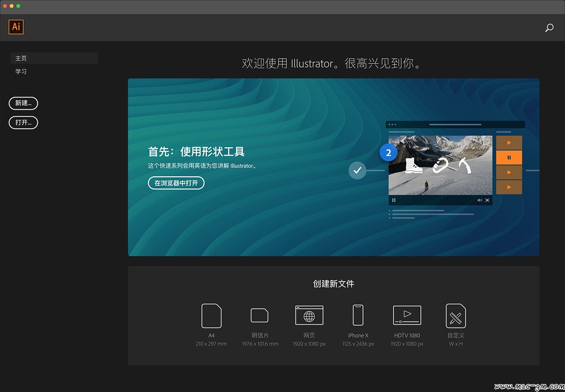Open the search magnifier icon

(x=549, y=28)
